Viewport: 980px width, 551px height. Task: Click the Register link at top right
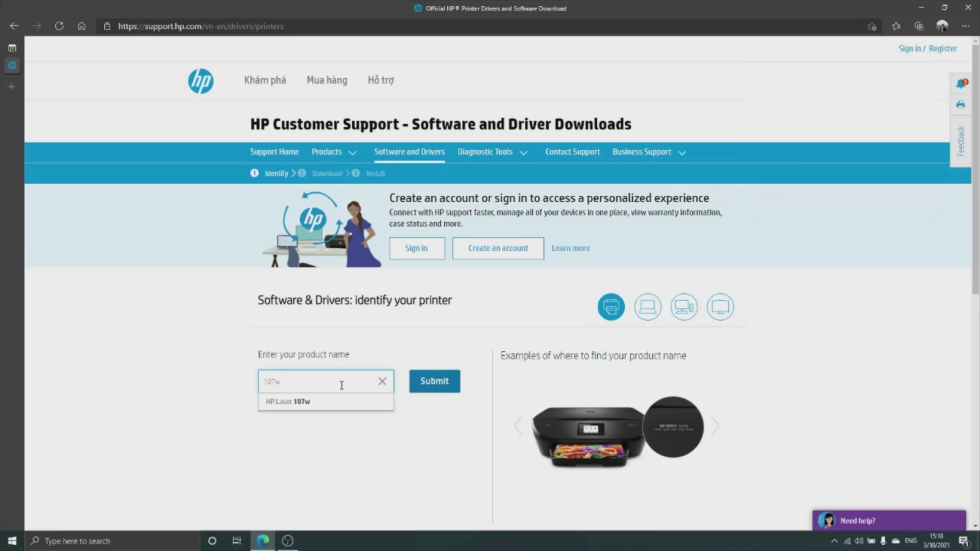click(x=943, y=48)
